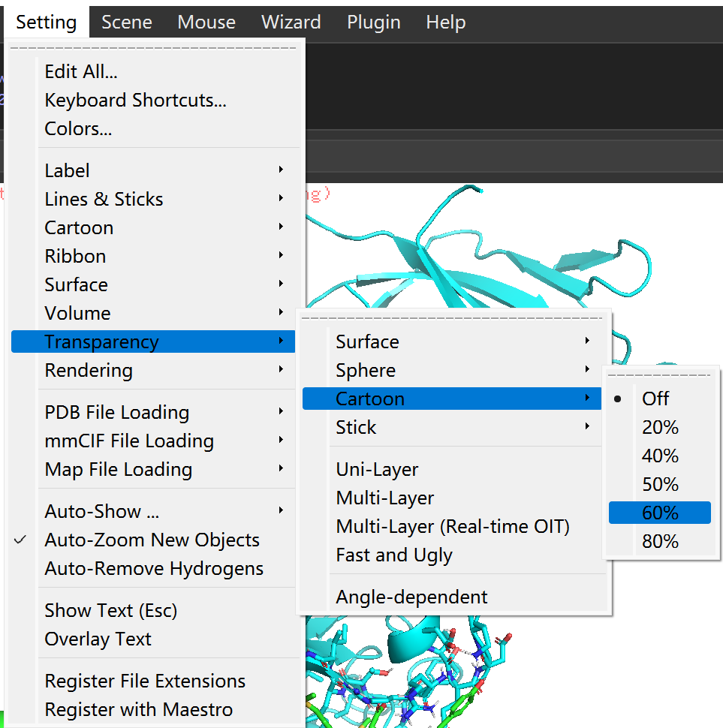Open the Plugin menu

(373, 23)
